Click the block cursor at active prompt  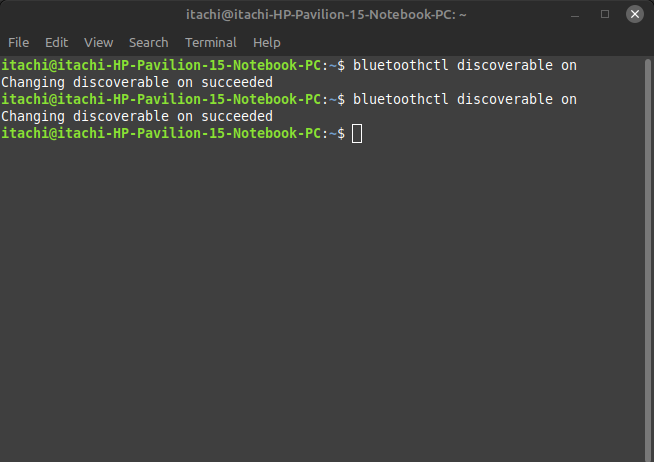[x=357, y=134]
